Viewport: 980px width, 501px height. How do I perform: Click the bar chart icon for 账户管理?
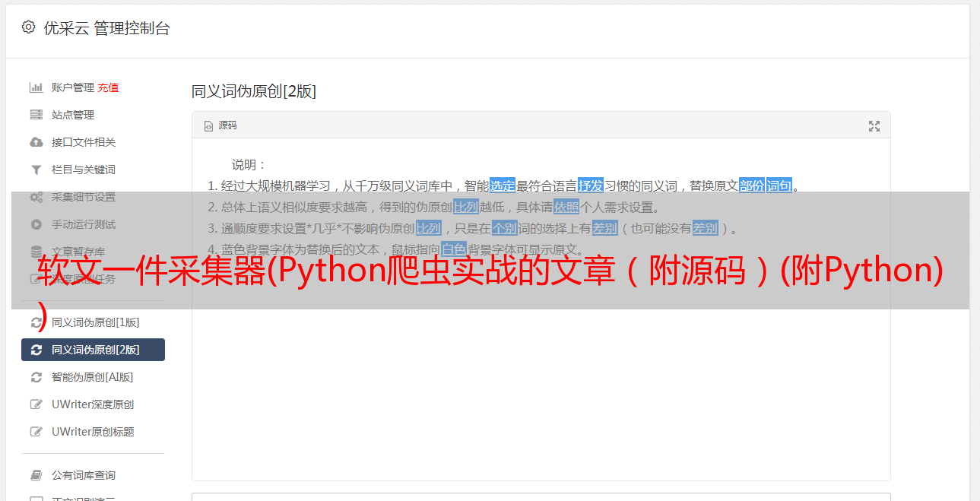click(x=36, y=87)
